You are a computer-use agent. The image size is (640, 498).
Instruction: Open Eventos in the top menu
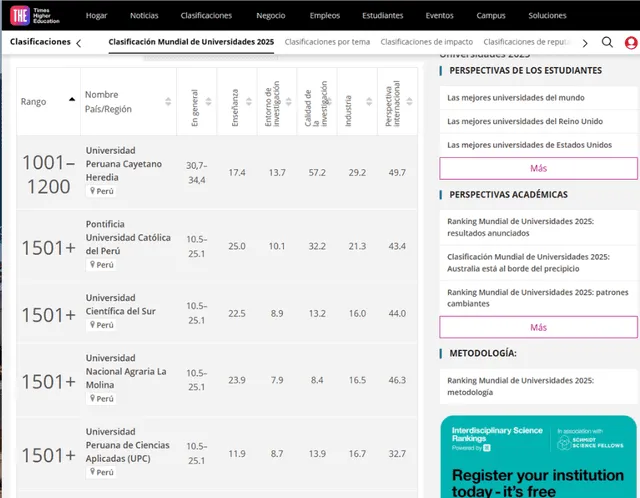tap(439, 16)
